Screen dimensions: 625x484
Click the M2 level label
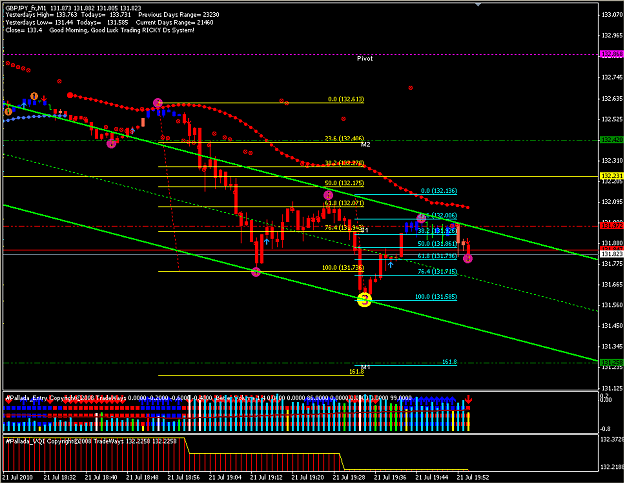[366, 145]
